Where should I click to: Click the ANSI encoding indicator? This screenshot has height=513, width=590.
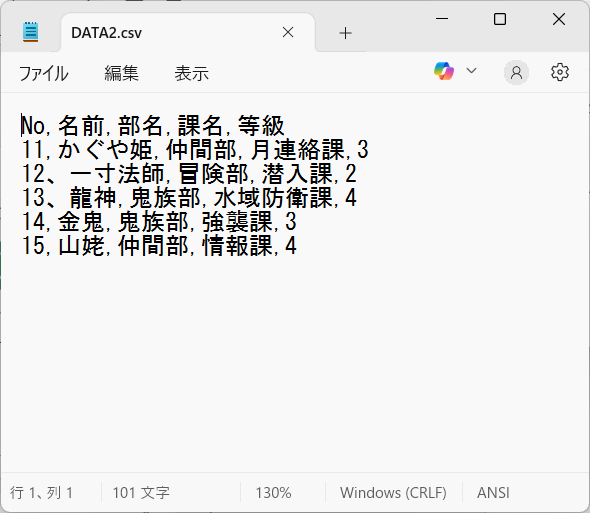[x=493, y=493]
